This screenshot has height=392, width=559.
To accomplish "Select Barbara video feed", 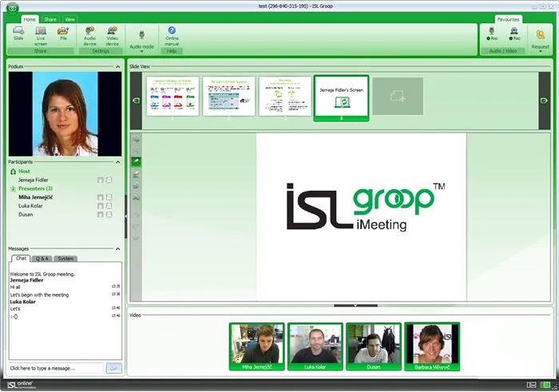I will (432, 346).
